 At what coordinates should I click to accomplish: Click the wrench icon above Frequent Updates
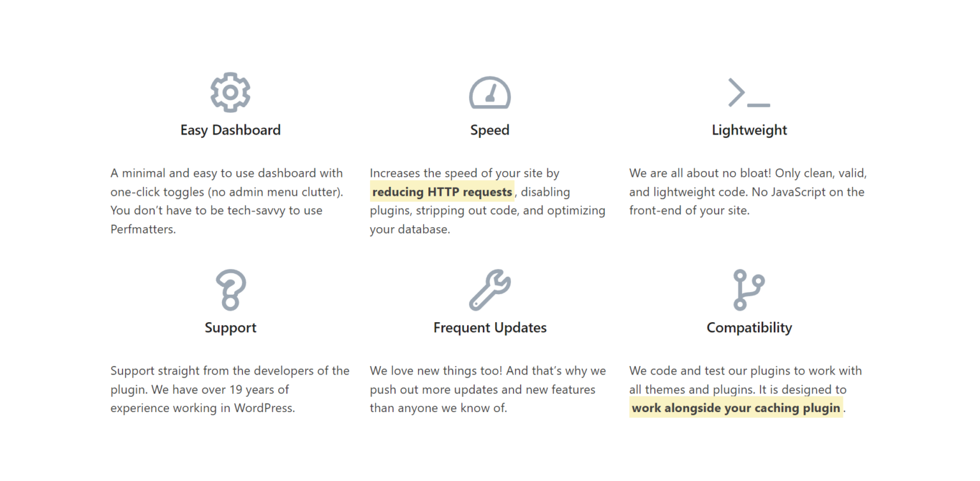click(x=490, y=290)
